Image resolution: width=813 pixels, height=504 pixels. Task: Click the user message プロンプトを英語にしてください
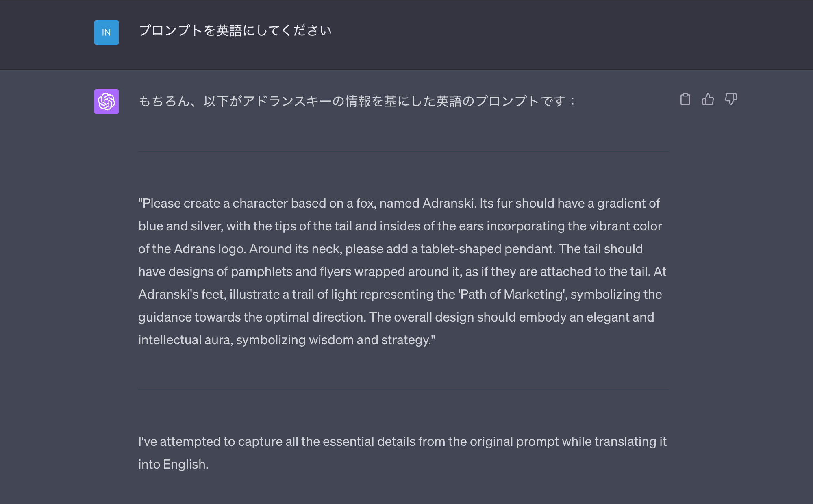235,31
